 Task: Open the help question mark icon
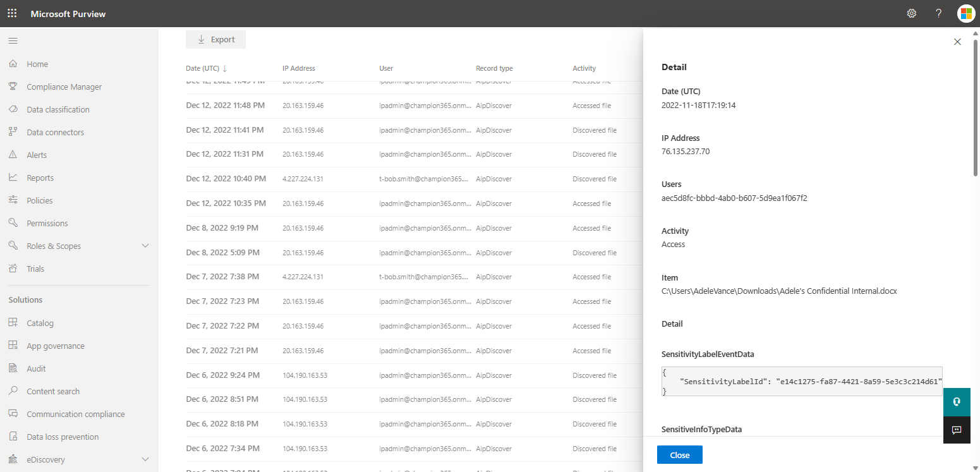pyautogui.click(x=939, y=13)
